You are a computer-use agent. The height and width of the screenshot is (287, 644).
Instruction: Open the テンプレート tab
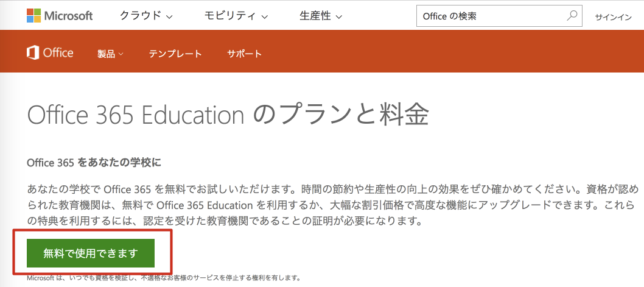point(175,54)
